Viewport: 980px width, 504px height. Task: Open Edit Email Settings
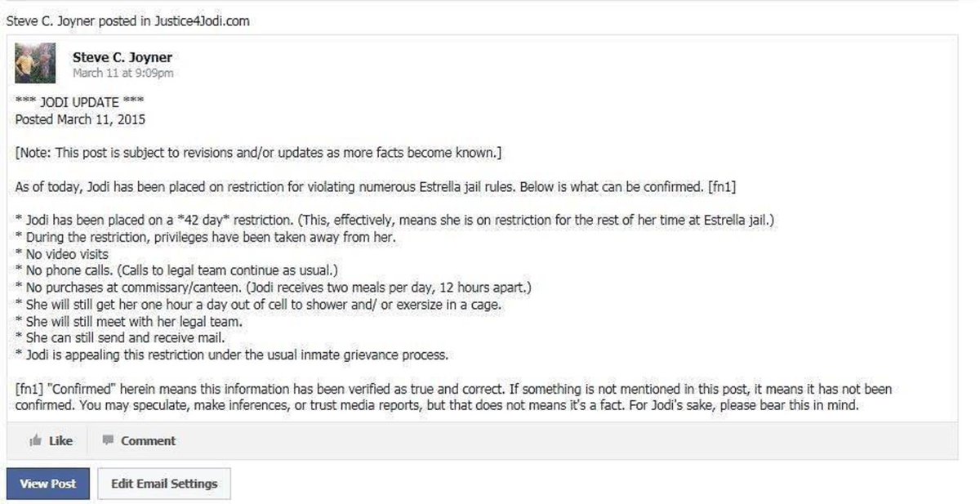pyautogui.click(x=164, y=484)
